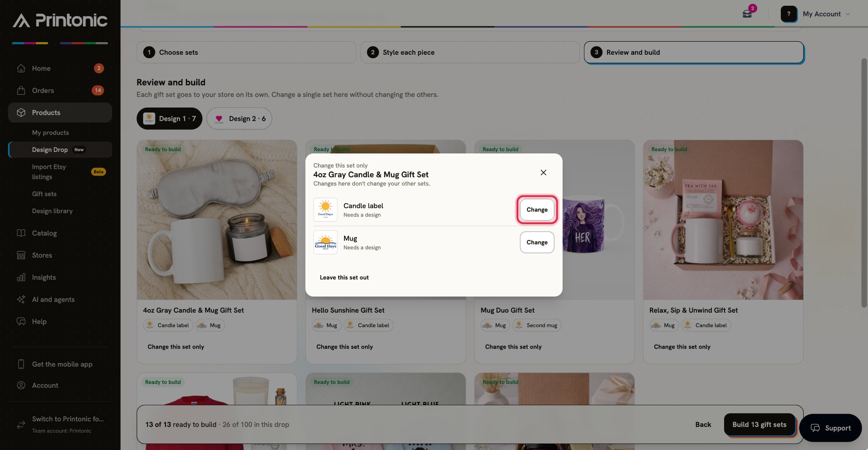Go to step 1 Choose sets
The width and height of the screenshot is (868, 450).
pos(246,52)
